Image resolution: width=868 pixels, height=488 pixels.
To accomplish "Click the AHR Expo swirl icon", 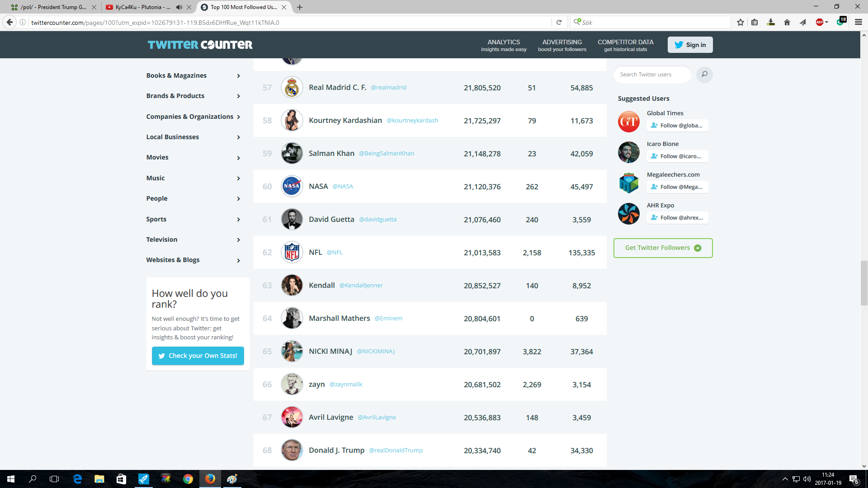I will tap(629, 214).
